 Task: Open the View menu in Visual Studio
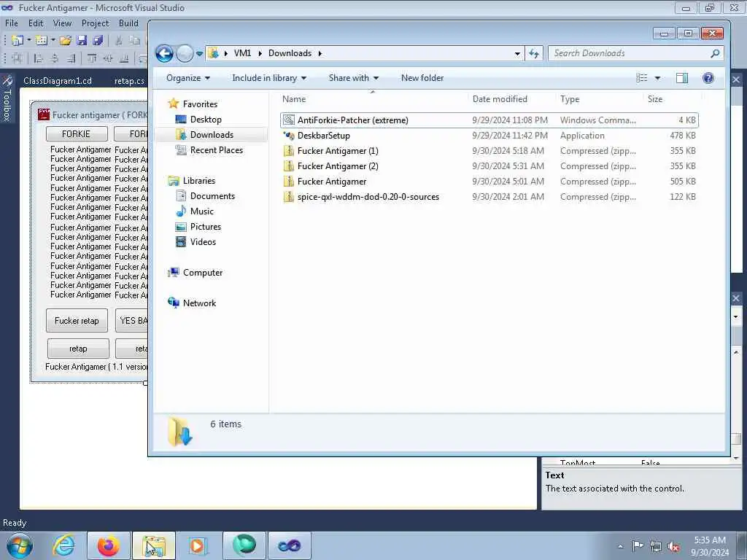click(x=62, y=23)
